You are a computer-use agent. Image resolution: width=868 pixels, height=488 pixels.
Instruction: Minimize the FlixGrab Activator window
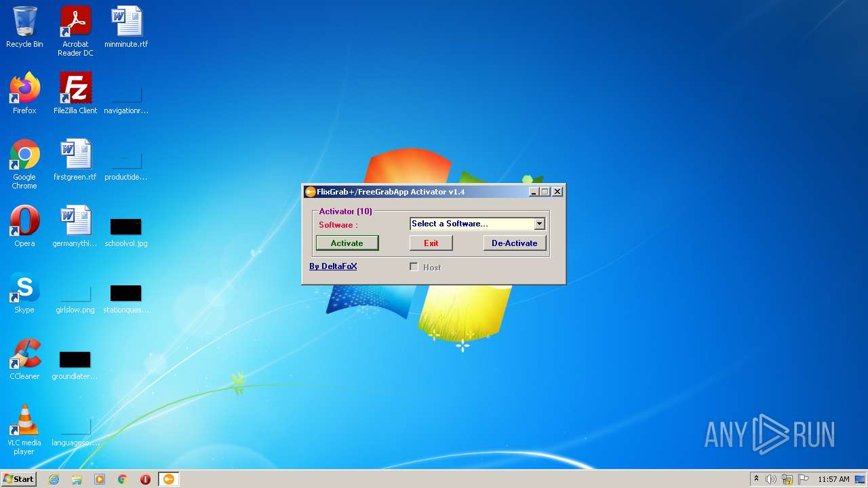(534, 192)
